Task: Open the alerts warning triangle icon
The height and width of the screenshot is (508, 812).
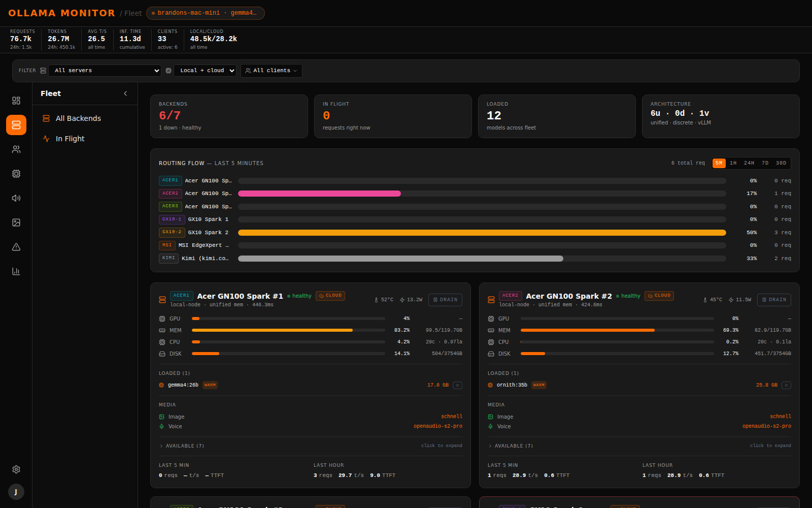Action: 16,247
